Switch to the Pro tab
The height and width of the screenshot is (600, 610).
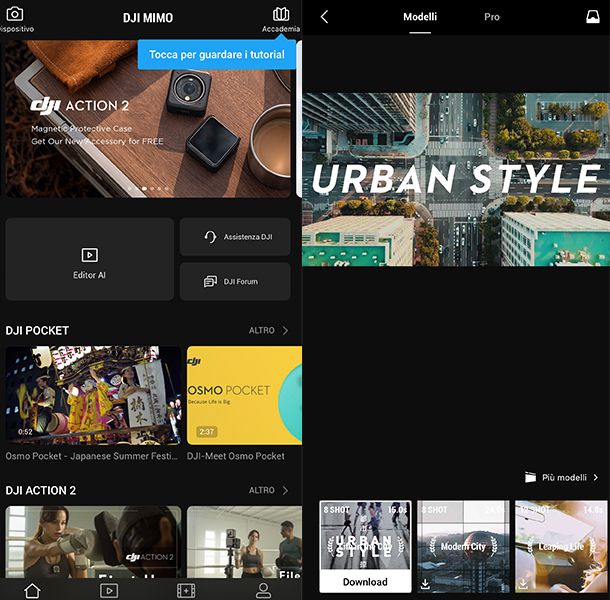492,17
